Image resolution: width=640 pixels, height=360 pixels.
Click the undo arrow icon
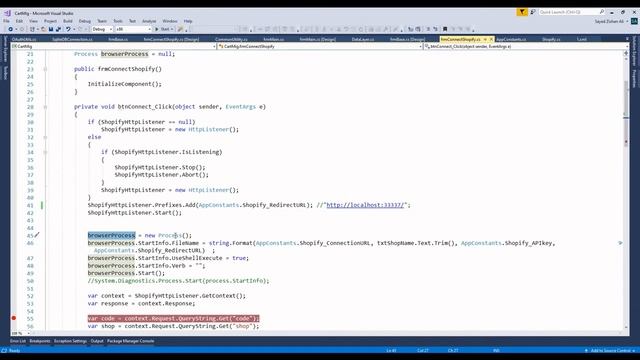[69, 29]
